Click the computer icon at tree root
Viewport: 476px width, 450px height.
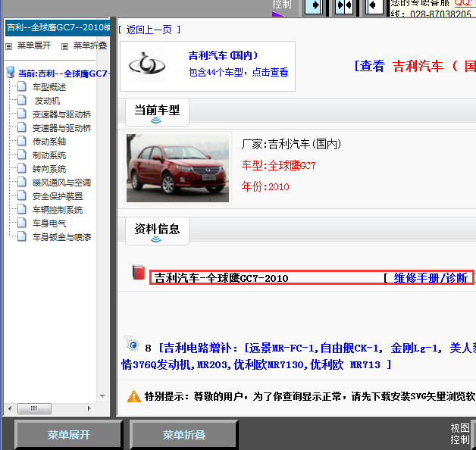point(11,73)
